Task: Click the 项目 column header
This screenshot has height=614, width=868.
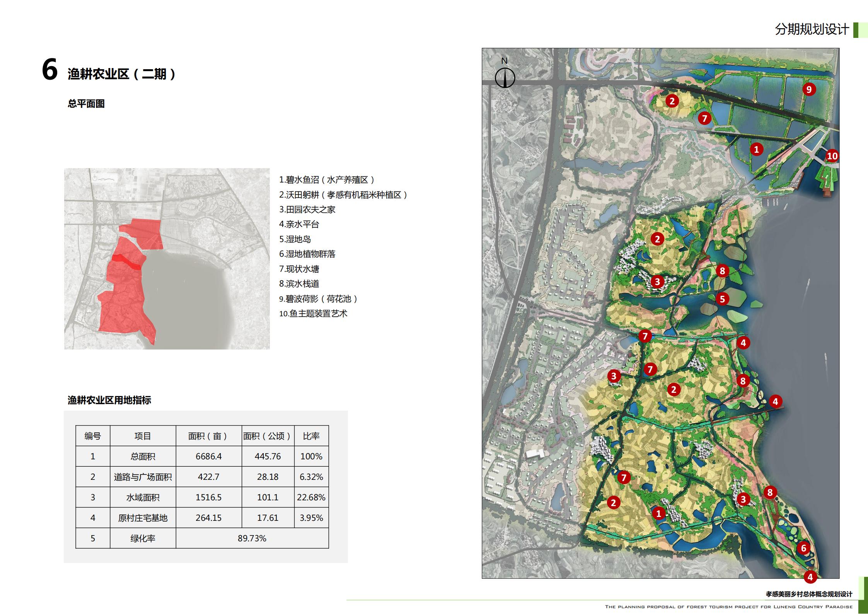Action: pyautogui.click(x=143, y=436)
